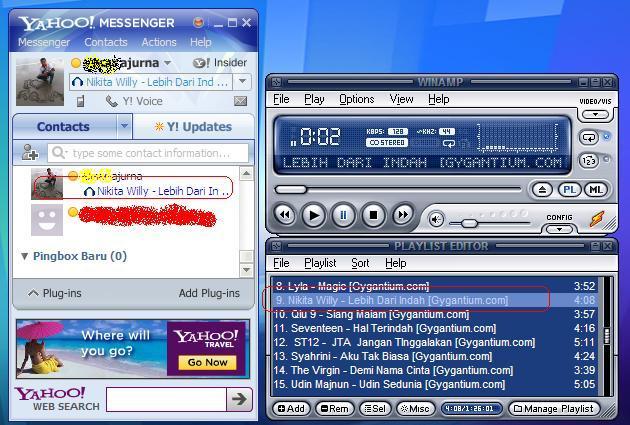Screen dimensions: 630x425
Task: Open Winamp View menu
Action: [x=401, y=99]
